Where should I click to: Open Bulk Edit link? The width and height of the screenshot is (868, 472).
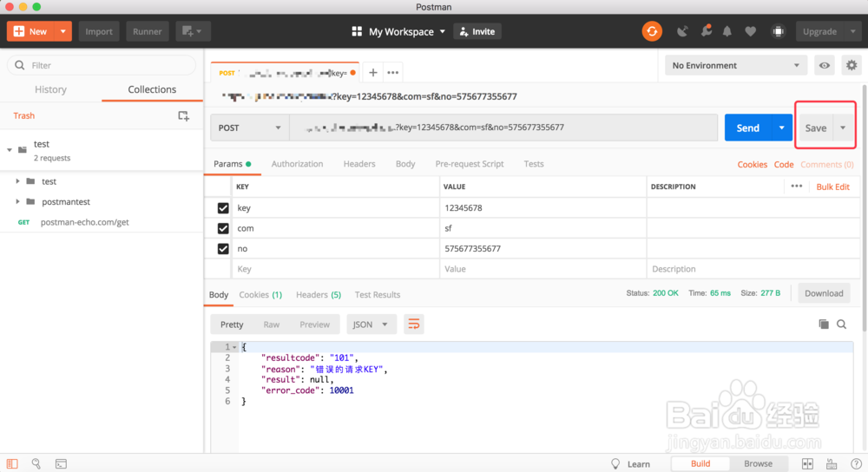[832, 187]
